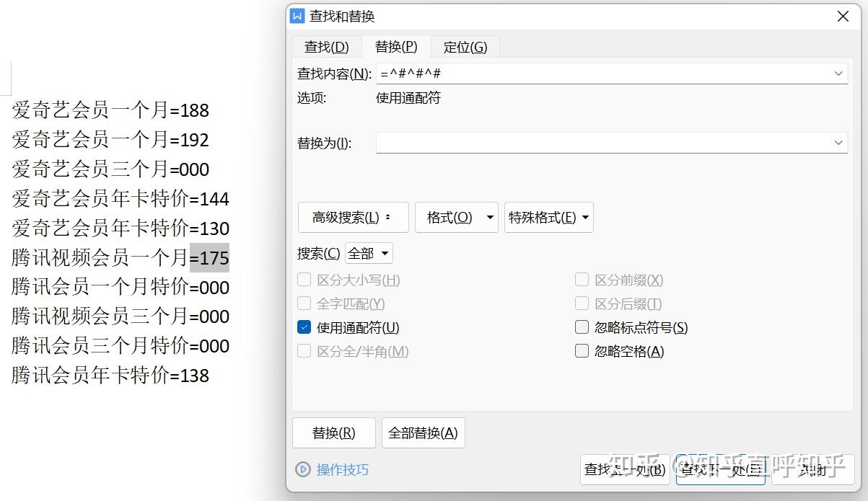The width and height of the screenshot is (868, 501).
Task: Click the 全部替换(A) button
Action: pos(424,433)
